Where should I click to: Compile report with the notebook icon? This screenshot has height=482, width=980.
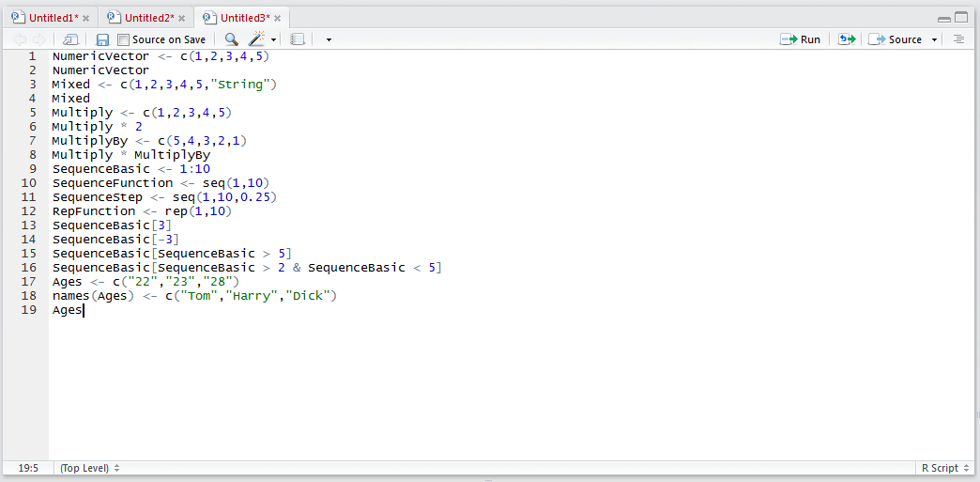(298, 39)
